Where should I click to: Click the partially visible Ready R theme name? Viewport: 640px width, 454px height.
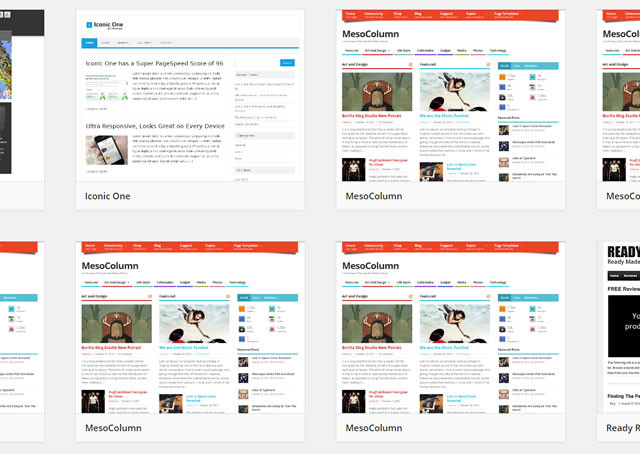pos(623,428)
